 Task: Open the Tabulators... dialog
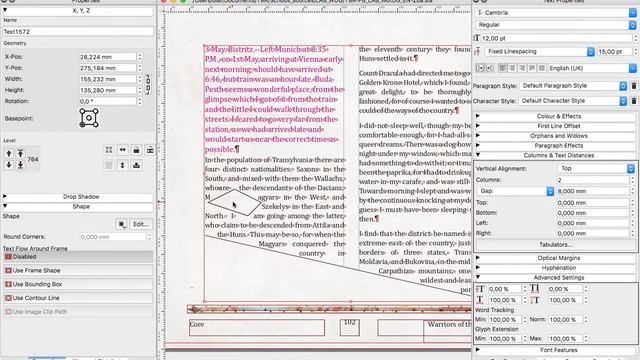[x=555, y=245]
